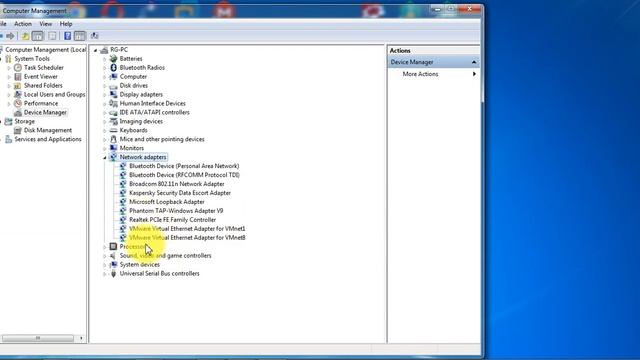The width and height of the screenshot is (640, 360).
Task: Expand the IDE ATA/ATAPI controllers arrow
Action: click(105, 113)
